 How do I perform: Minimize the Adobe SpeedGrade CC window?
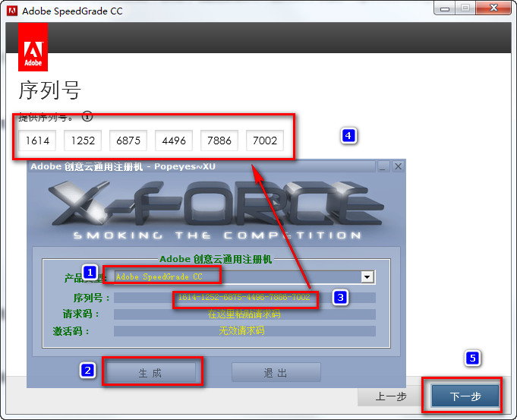point(445,8)
